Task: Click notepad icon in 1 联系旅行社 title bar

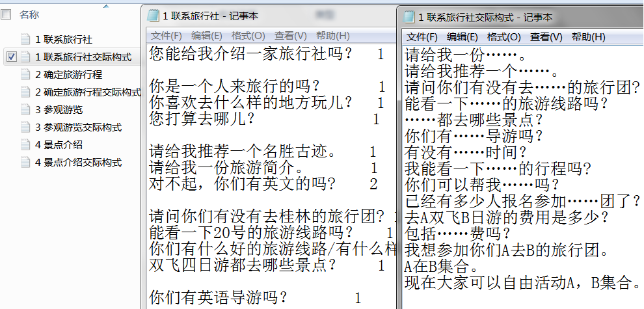Action: (x=153, y=16)
